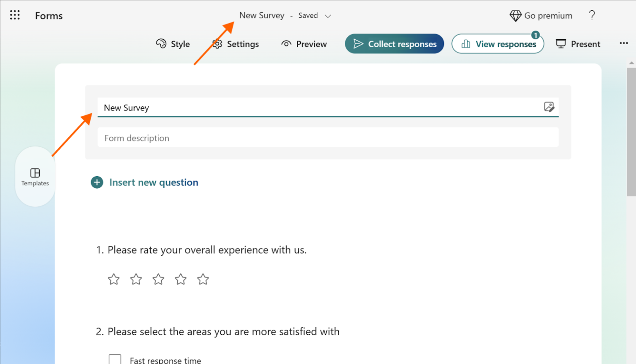
Task: Click the Forms heading in the top bar
Action: (48, 16)
